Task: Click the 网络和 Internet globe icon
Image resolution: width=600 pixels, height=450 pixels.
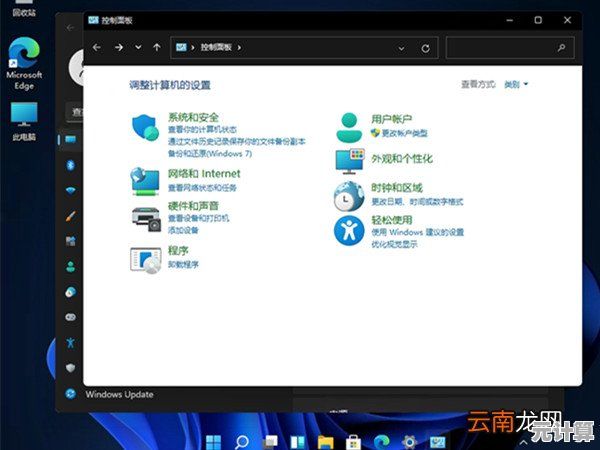Action: (145, 181)
